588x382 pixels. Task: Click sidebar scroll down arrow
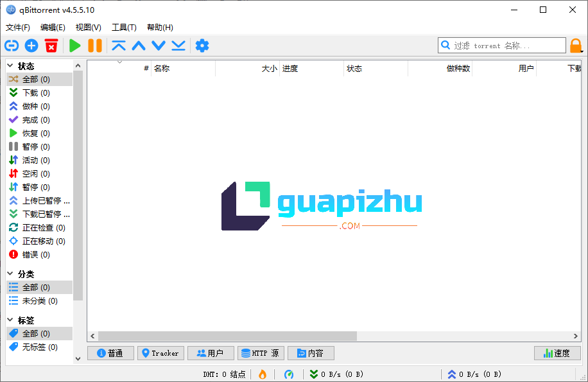point(78,359)
